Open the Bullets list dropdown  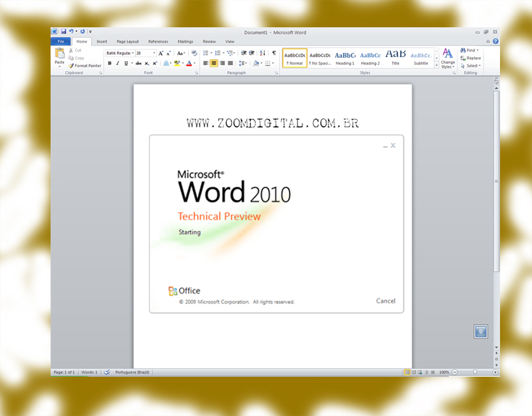coord(211,53)
